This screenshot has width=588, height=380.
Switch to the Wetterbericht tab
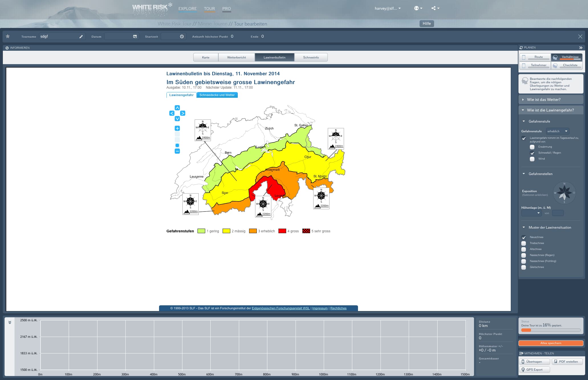[x=236, y=57]
